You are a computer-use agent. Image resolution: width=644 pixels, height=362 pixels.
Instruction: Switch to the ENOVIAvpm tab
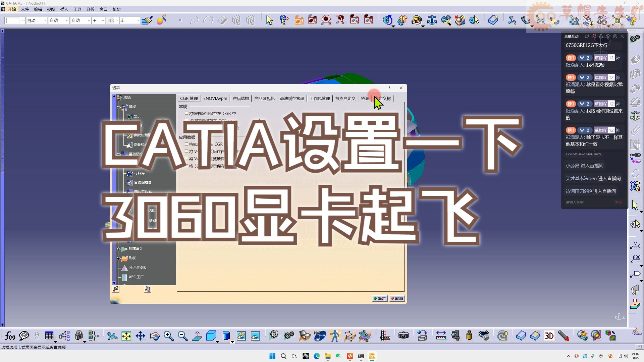pos(215,98)
